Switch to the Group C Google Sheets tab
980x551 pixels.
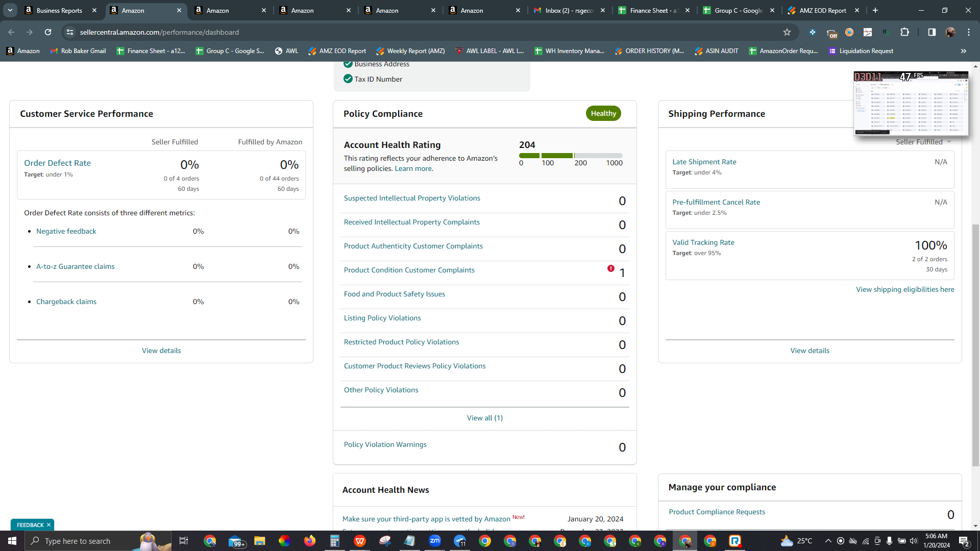click(738, 10)
